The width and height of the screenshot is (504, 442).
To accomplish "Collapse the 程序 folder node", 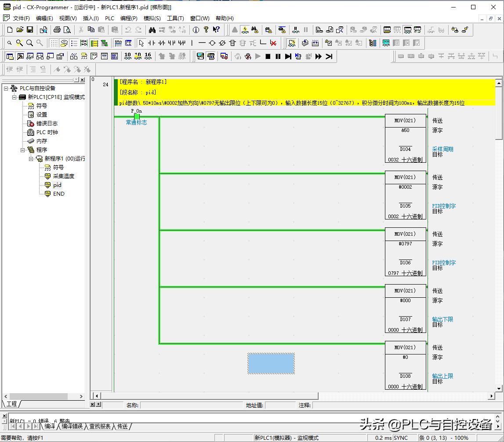I will pyautogui.click(x=23, y=150).
